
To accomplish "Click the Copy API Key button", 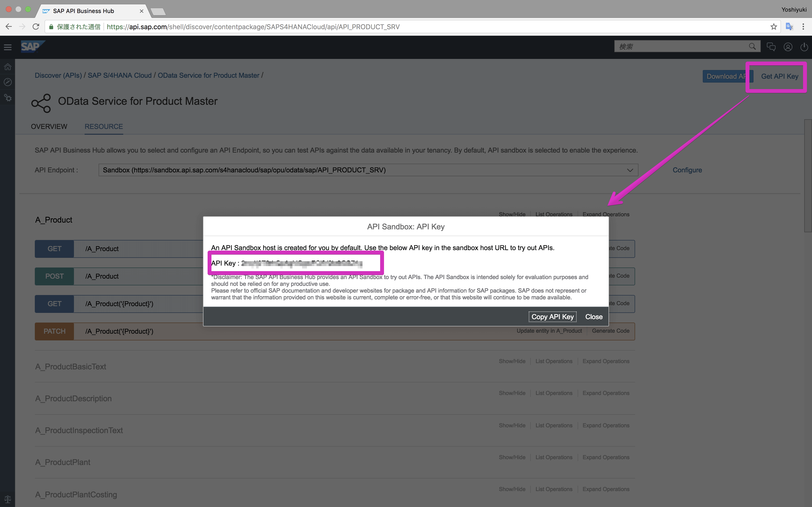I will [x=552, y=317].
